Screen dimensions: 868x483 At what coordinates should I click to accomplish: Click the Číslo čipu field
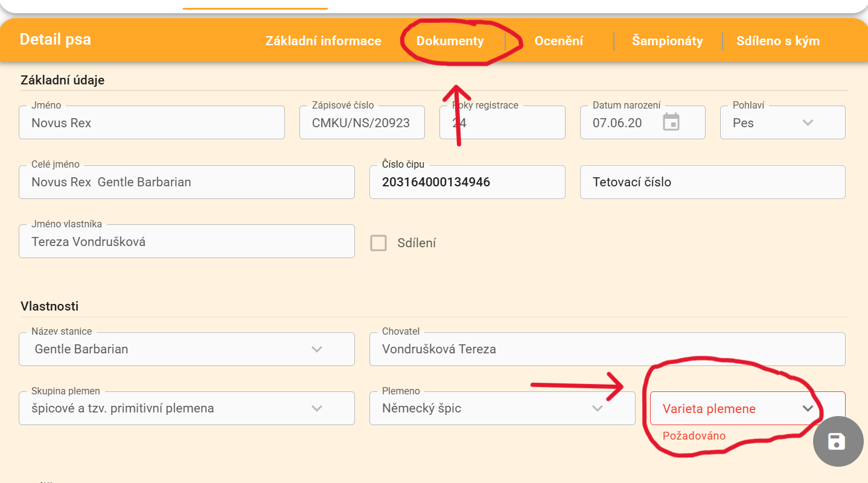pyautogui.click(x=467, y=182)
